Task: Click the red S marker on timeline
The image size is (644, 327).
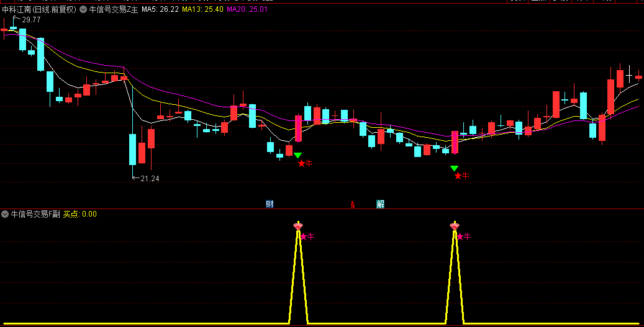Action: [353, 205]
